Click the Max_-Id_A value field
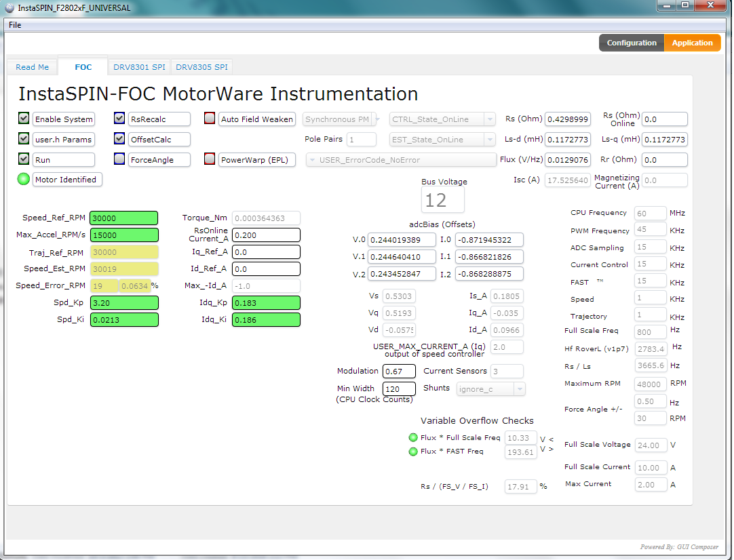This screenshot has height=560, width=734. [266, 285]
